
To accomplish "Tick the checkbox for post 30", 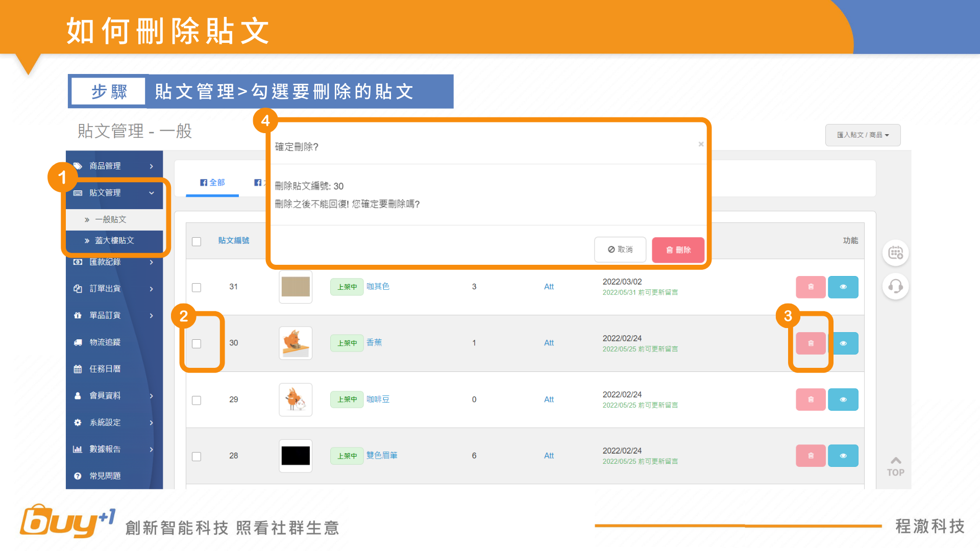I will pyautogui.click(x=197, y=343).
